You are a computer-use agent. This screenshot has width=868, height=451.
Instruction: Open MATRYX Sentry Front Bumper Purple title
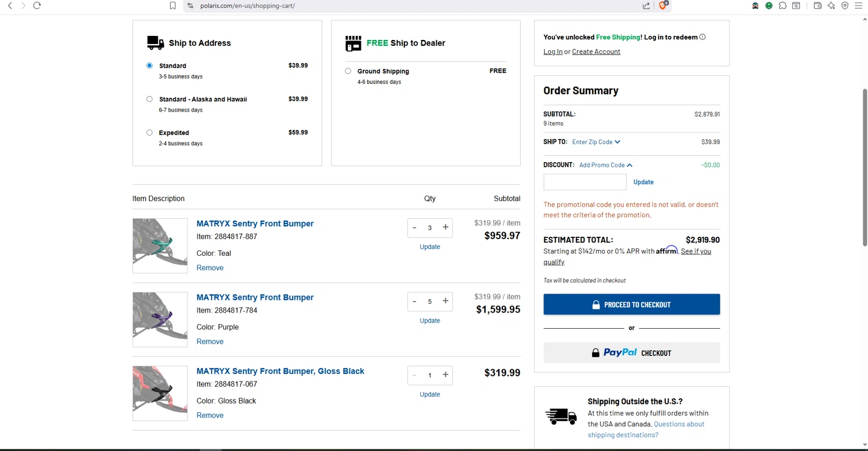point(255,298)
